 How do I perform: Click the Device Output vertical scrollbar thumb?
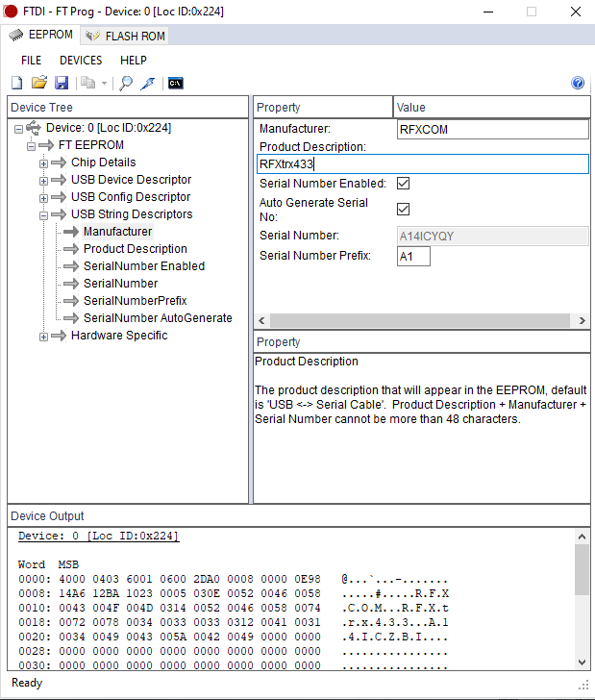point(582,569)
